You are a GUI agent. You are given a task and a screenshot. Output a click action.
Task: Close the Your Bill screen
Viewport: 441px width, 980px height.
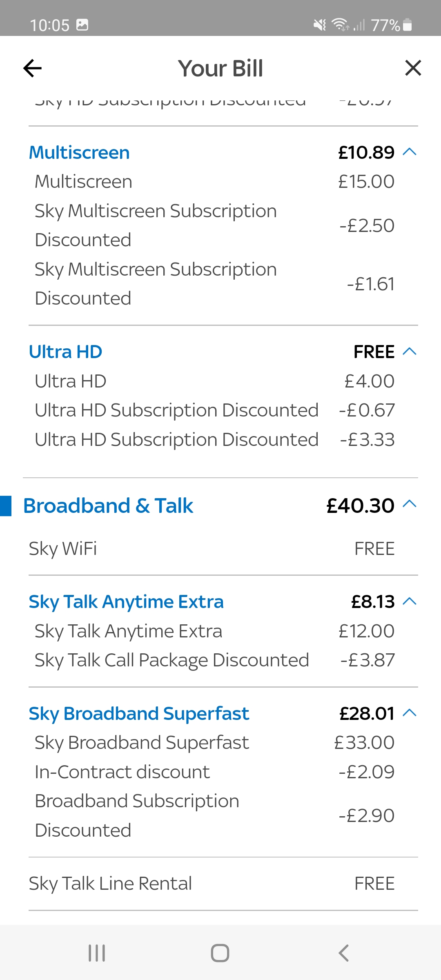click(x=413, y=68)
